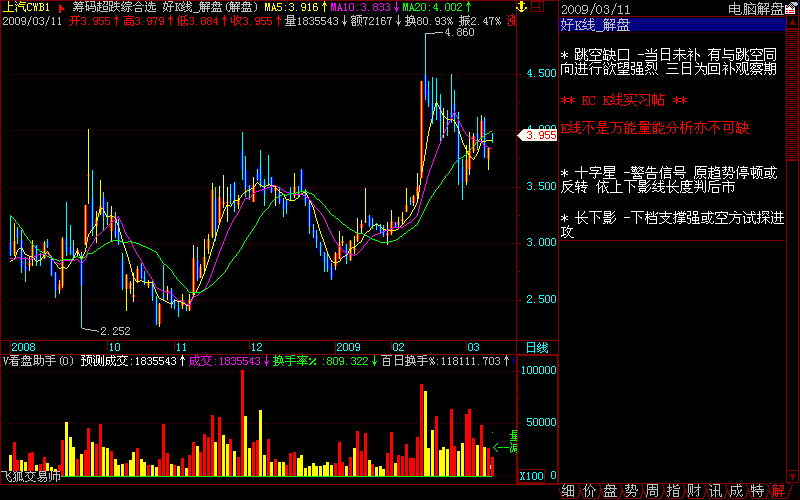Screen dimensions: 800x500
Task: Click the 100000 volume axis label
Action: (x=538, y=370)
